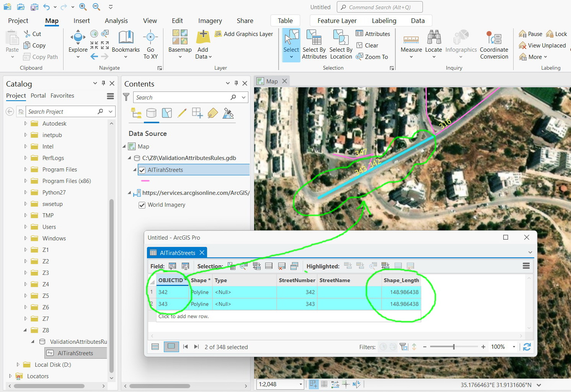Add a new field in the attribute table
The image size is (571, 392).
point(172,266)
